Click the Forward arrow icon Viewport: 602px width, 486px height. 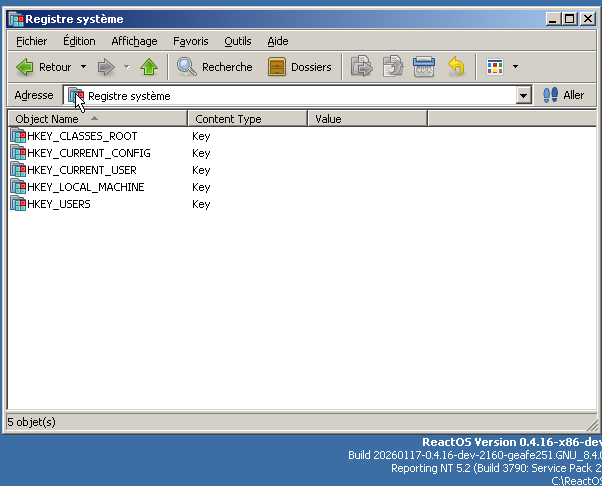pyautogui.click(x=106, y=67)
